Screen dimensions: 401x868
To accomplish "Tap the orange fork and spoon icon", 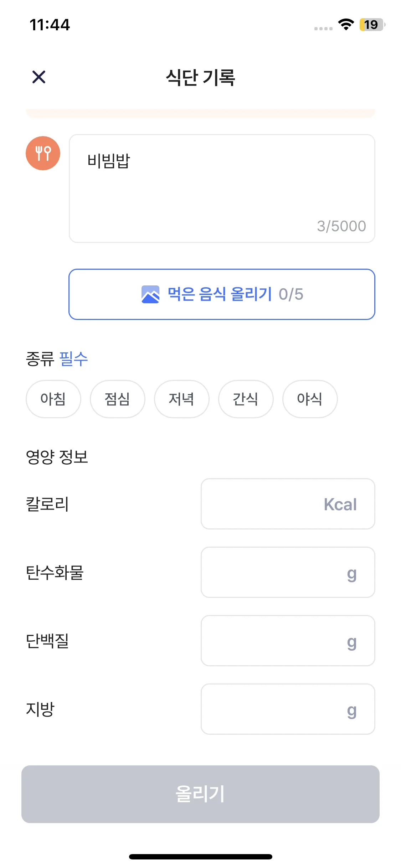I will 43,153.
